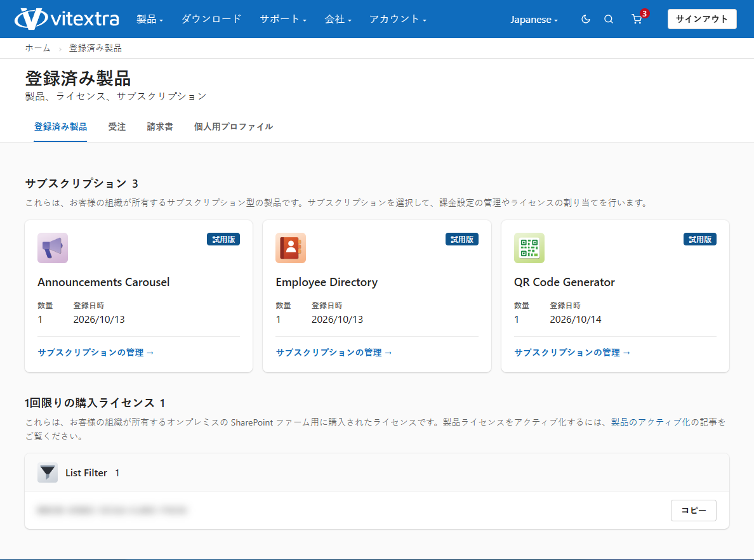Click 登録済み製品 breadcrumb entry
The image size is (754, 560).
(95, 48)
